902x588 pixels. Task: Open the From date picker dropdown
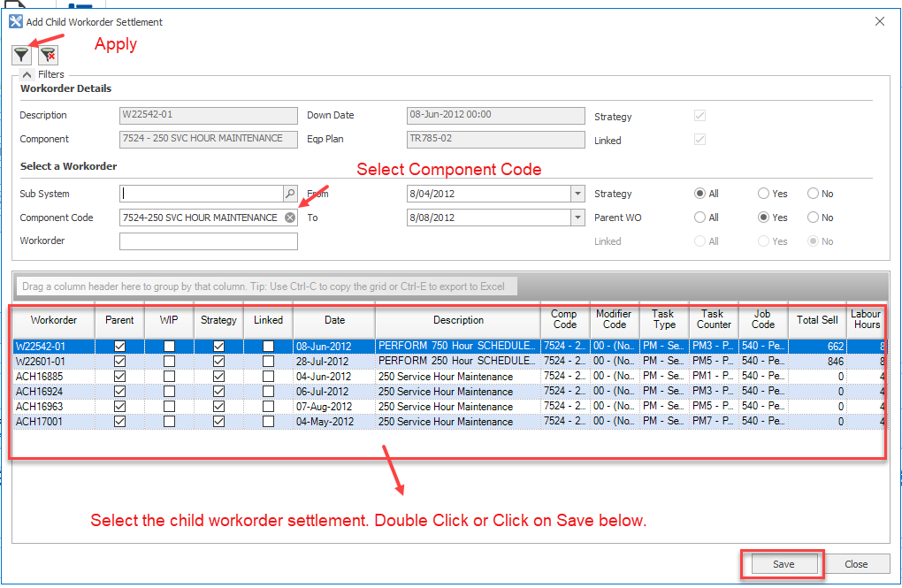point(578,193)
